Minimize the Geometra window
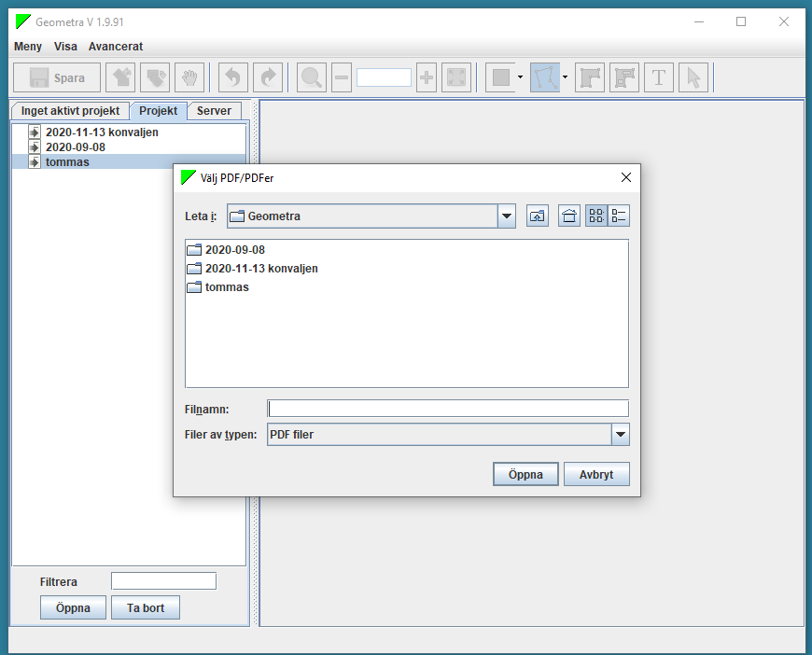 coord(699,21)
